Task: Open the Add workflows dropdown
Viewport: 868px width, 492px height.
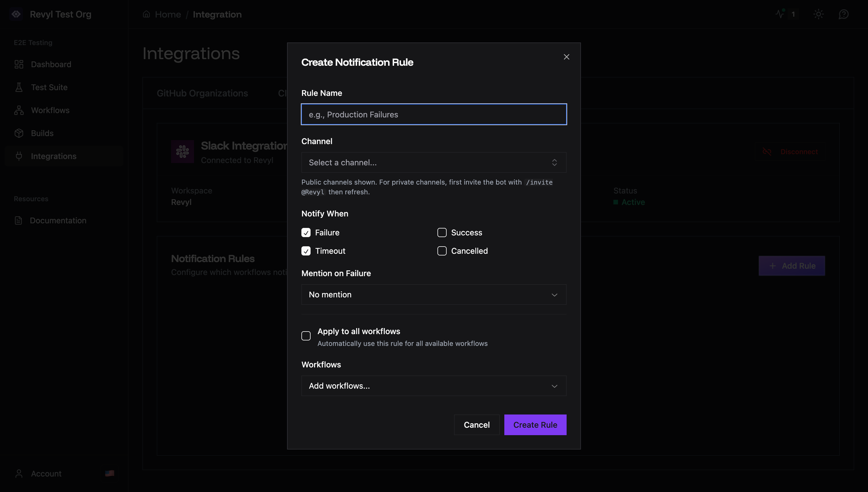Action: click(x=433, y=386)
